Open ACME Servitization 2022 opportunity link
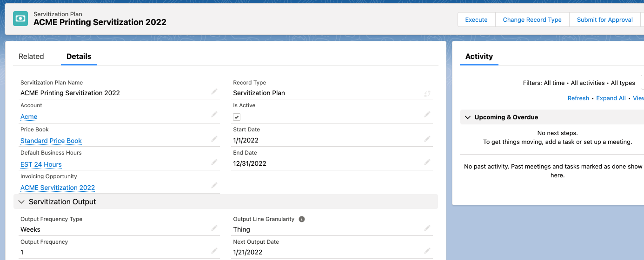The image size is (644, 260). tap(58, 188)
